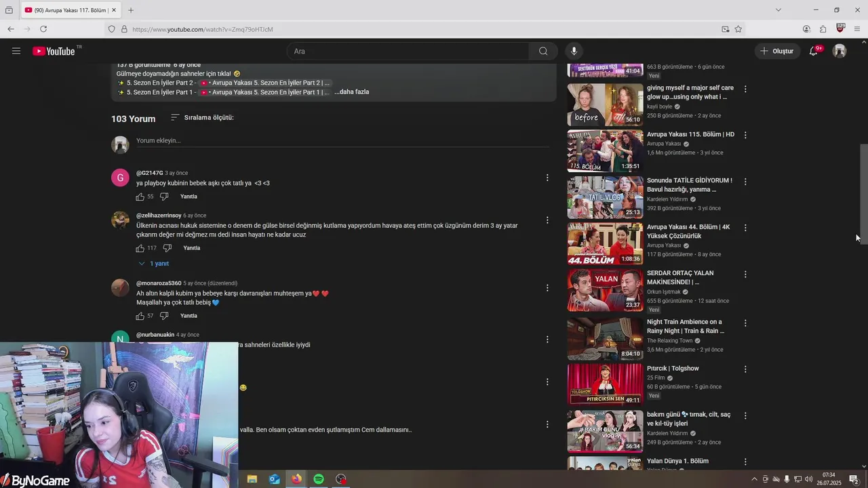Go to YouTube home via logo
The height and width of the screenshot is (488, 868).
(x=54, y=51)
